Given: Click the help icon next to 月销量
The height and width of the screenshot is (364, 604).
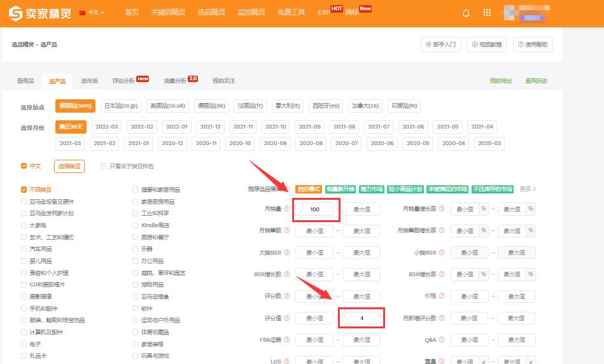Looking at the screenshot, I should (287, 208).
